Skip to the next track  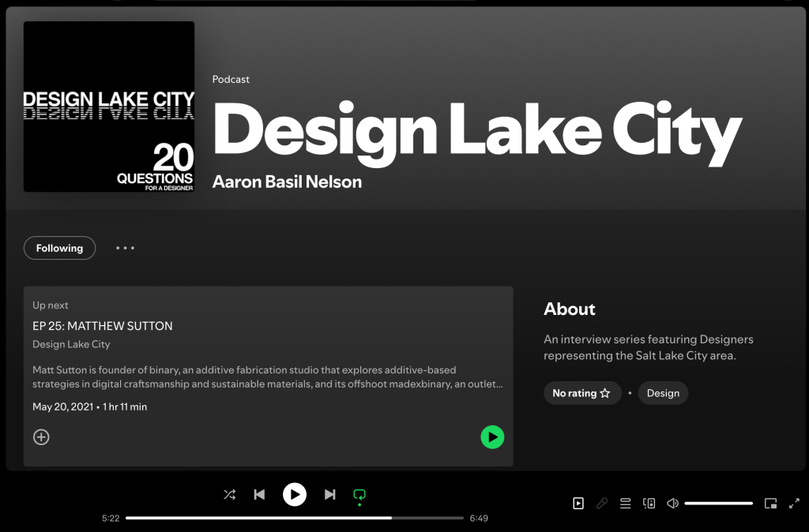tap(330, 495)
